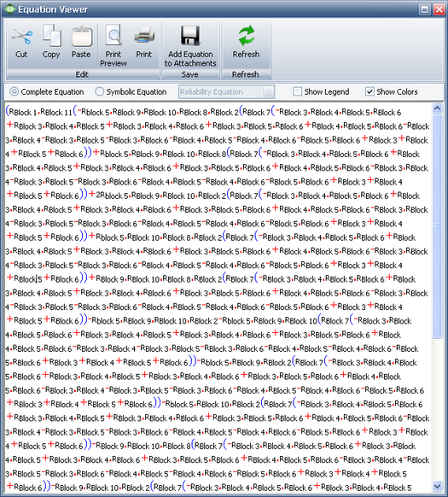Click the Cut scissors icon

click(x=21, y=37)
